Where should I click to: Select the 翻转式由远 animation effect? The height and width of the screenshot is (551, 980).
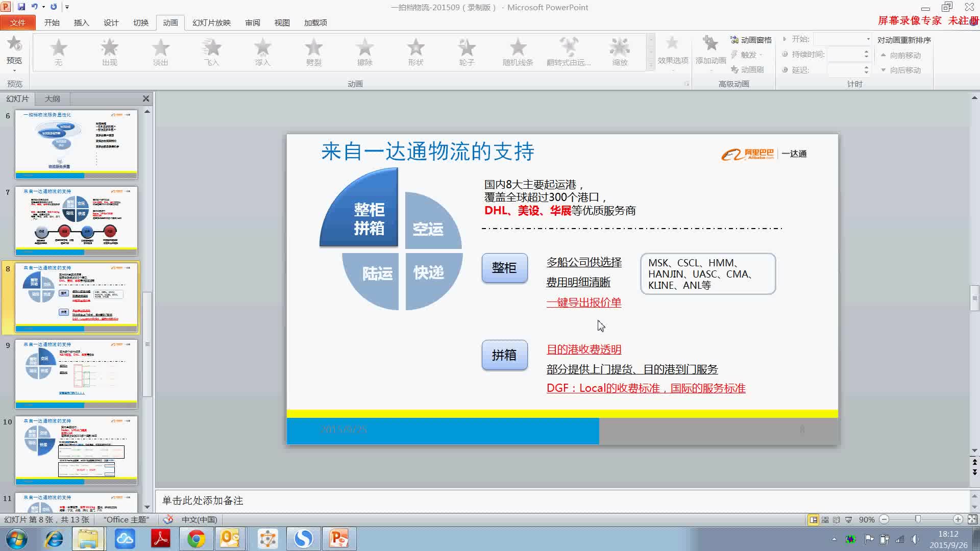tap(569, 52)
